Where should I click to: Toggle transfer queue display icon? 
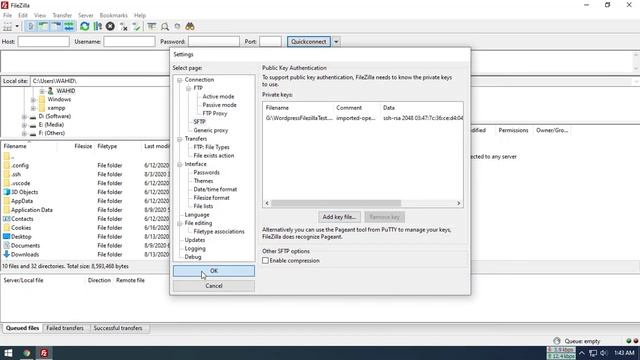coord(69,27)
